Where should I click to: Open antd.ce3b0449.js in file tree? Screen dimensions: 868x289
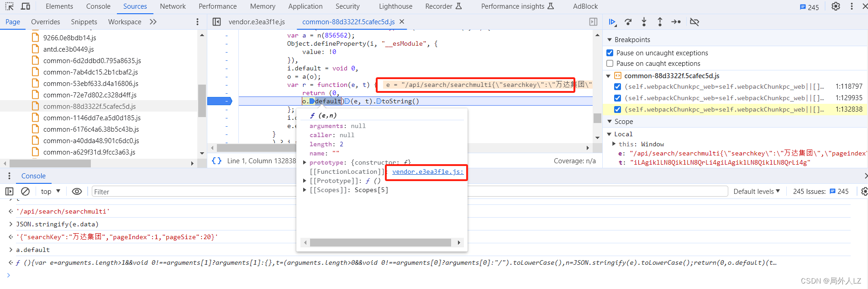pyautogui.click(x=68, y=49)
